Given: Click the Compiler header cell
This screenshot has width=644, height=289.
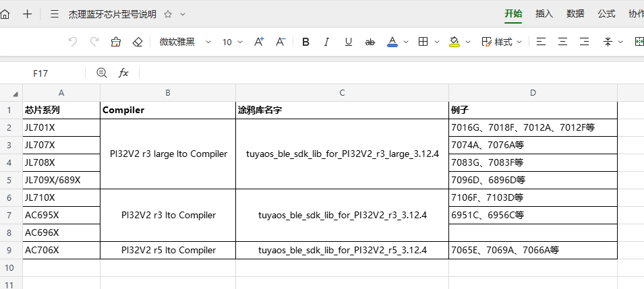Looking at the screenshot, I should [x=167, y=110].
